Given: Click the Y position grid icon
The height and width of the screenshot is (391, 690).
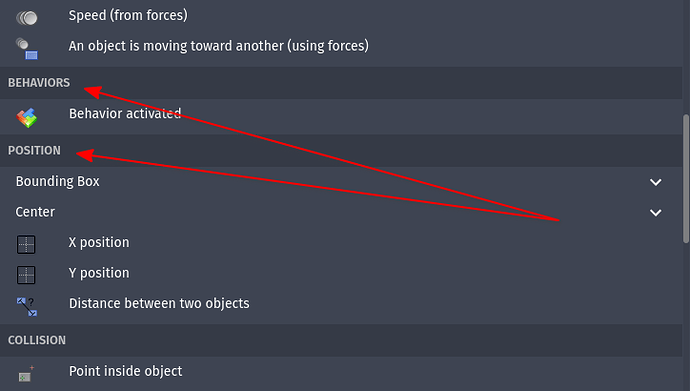Looking at the screenshot, I should pyautogui.click(x=26, y=275).
